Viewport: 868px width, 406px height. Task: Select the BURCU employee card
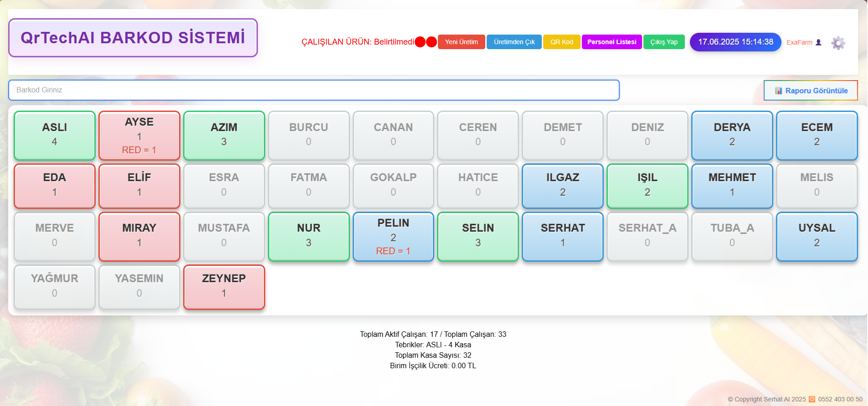309,136
